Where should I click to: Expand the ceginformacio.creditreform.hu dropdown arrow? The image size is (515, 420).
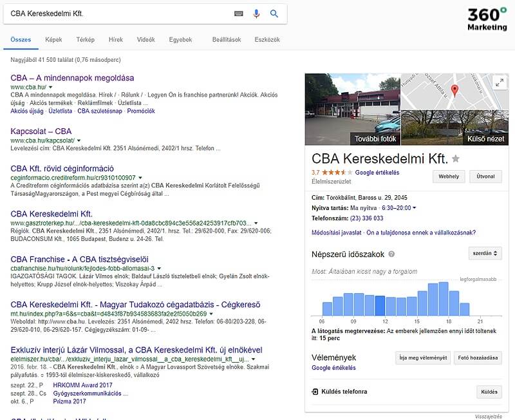pyautogui.click(x=140, y=178)
